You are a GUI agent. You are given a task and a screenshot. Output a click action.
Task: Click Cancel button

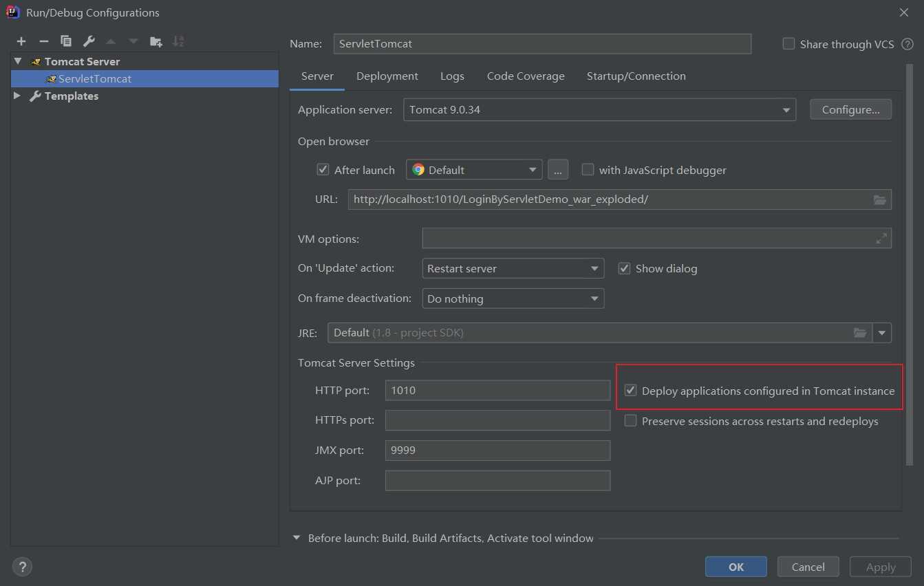(808, 567)
